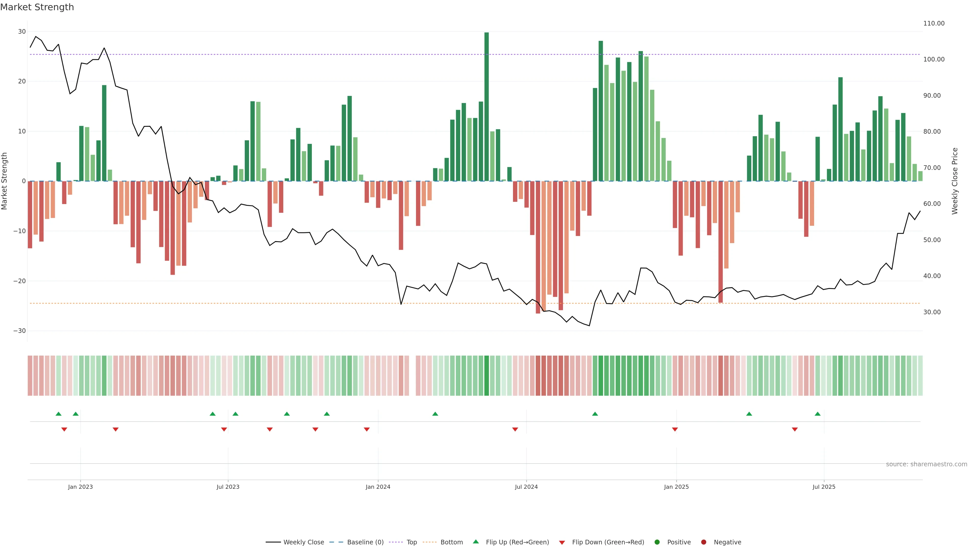Click the Weekly Close Price axis title

955,181
